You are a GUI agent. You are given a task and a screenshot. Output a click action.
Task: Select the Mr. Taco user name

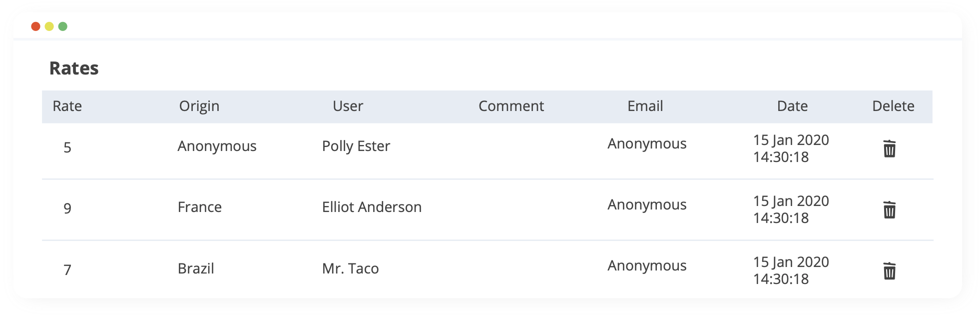click(x=351, y=268)
